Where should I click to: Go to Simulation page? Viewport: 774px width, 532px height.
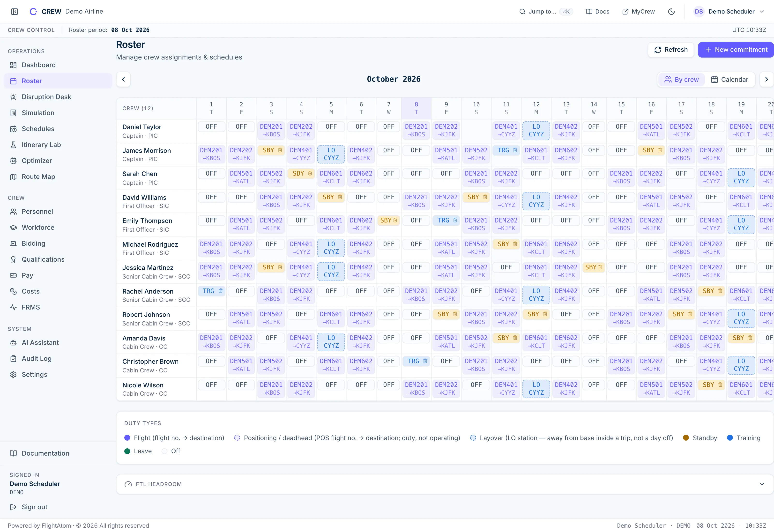click(58, 113)
